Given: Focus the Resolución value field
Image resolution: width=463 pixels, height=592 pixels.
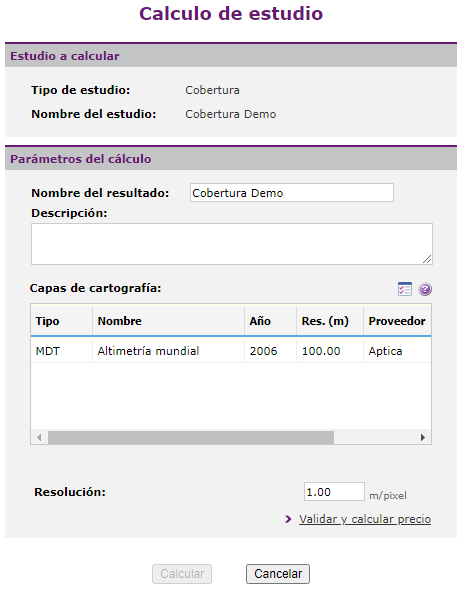Looking at the screenshot, I should click(334, 492).
